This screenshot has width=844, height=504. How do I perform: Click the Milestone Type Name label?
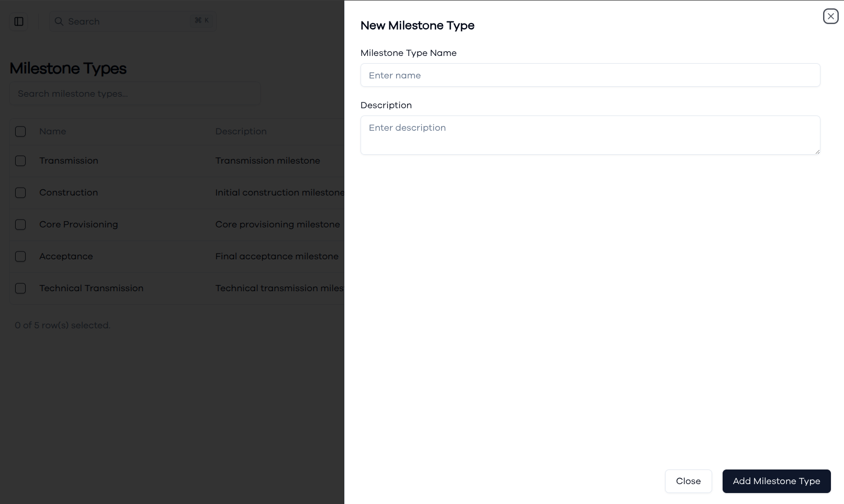tap(409, 53)
